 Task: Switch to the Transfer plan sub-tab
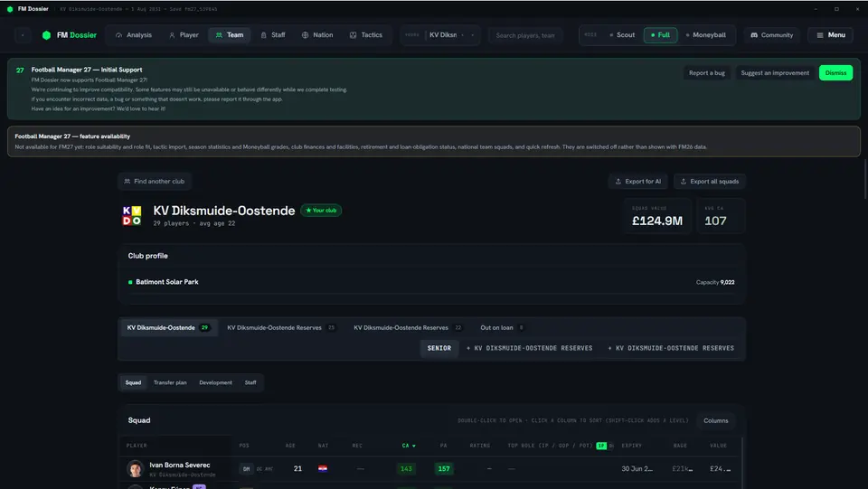tap(170, 382)
